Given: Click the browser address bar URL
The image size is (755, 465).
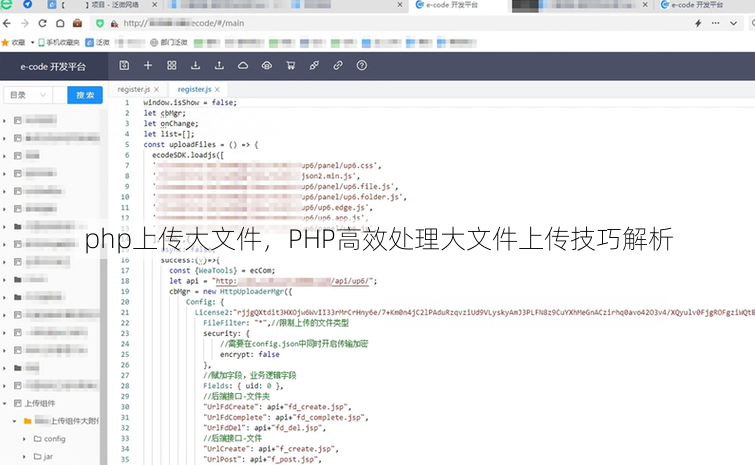Looking at the screenshot, I should (x=183, y=23).
